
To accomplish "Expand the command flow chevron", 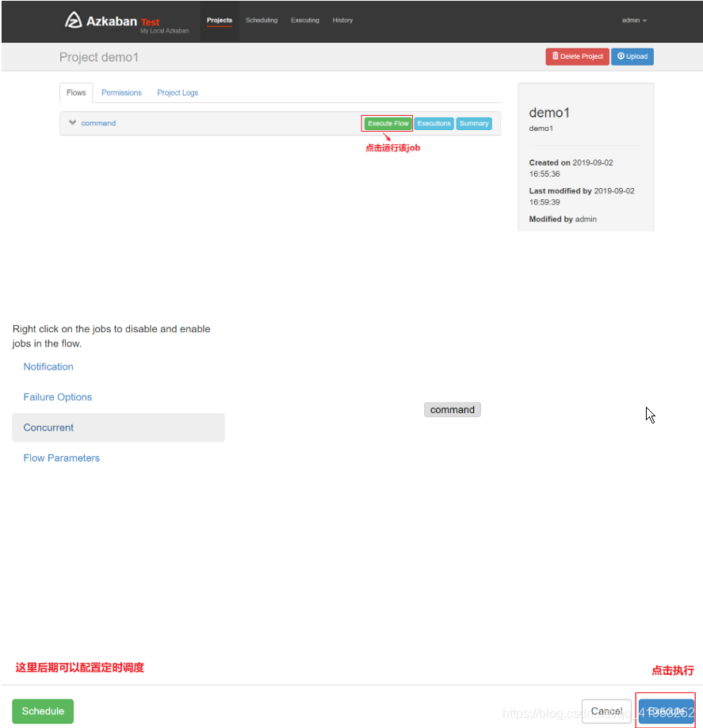I will [x=72, y=123].
